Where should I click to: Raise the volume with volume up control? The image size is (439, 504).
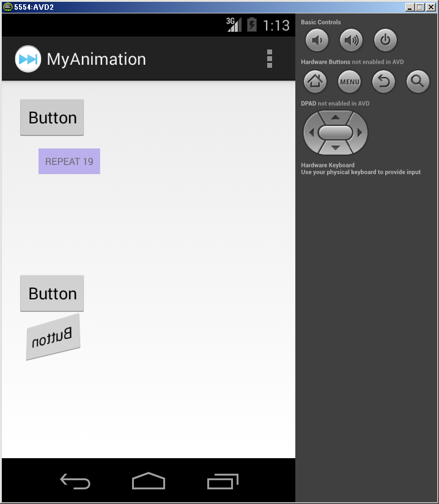pyautogui.click(x=351, y=40)
